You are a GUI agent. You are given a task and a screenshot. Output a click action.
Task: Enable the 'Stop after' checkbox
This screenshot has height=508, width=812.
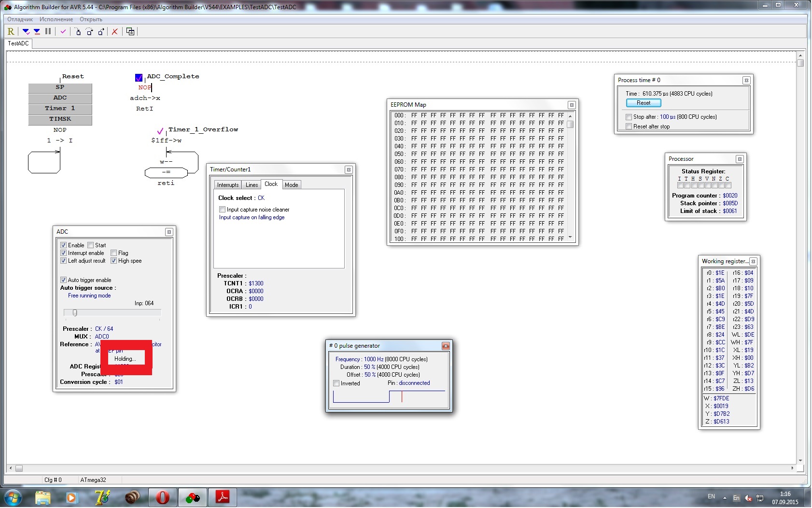(x=629, y=117)
